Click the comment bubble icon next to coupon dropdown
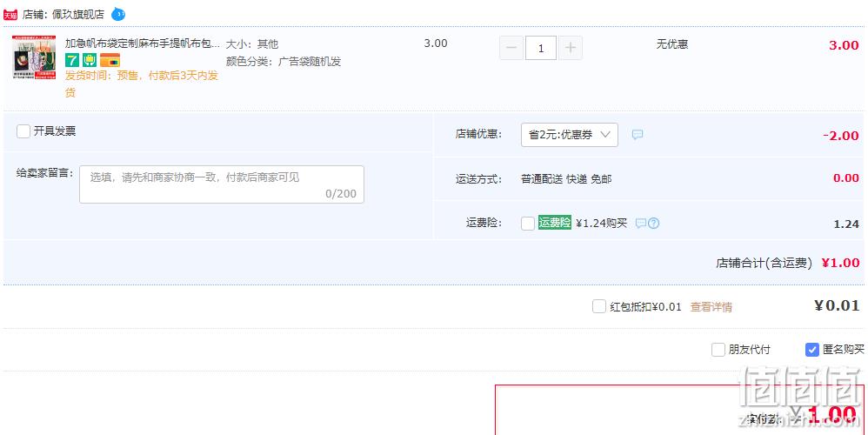 638,135
